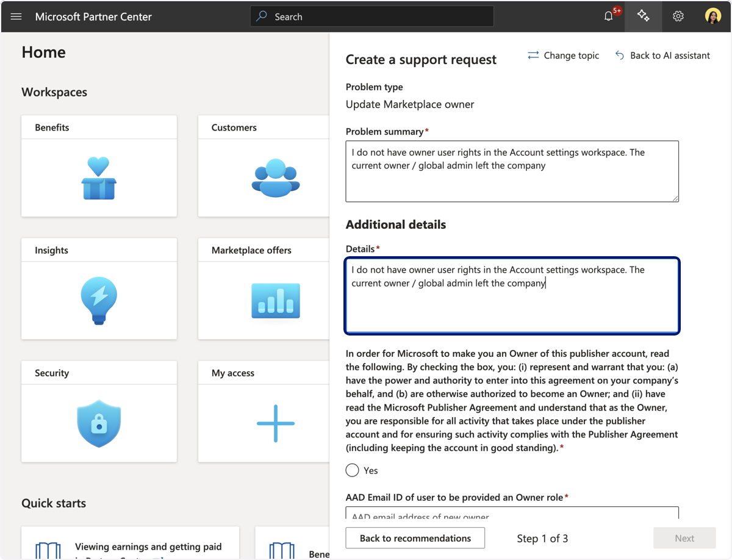
Task: Click the Back to AI assistant arrow icon
Action: point(620,56)
